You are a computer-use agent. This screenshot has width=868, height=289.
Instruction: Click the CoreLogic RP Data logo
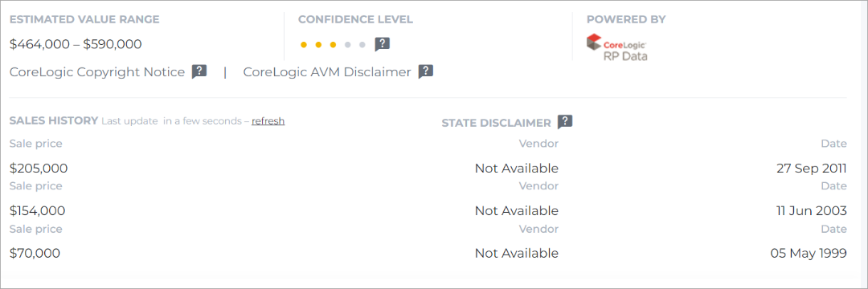(x=616, y=47)
